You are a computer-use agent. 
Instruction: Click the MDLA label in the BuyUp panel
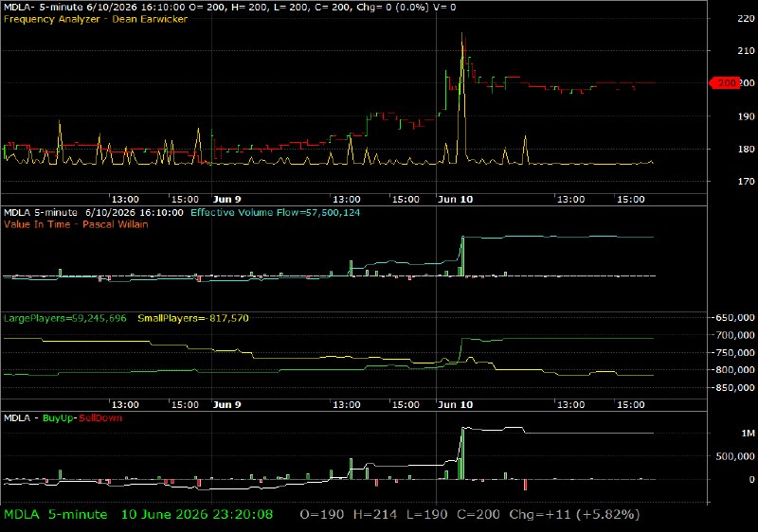(x=17, y=418)
